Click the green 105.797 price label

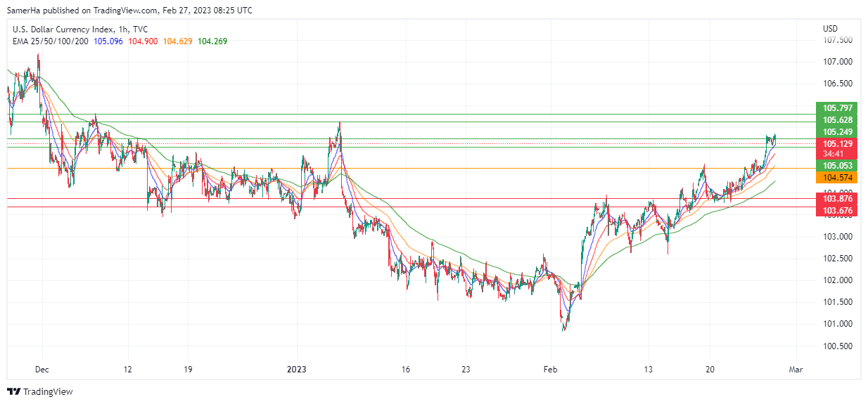(x=838, y=108)
